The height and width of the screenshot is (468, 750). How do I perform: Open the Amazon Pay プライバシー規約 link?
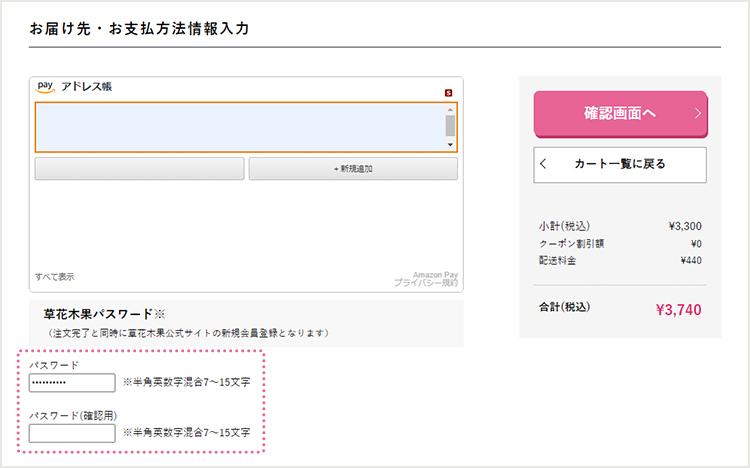(426, 279)
